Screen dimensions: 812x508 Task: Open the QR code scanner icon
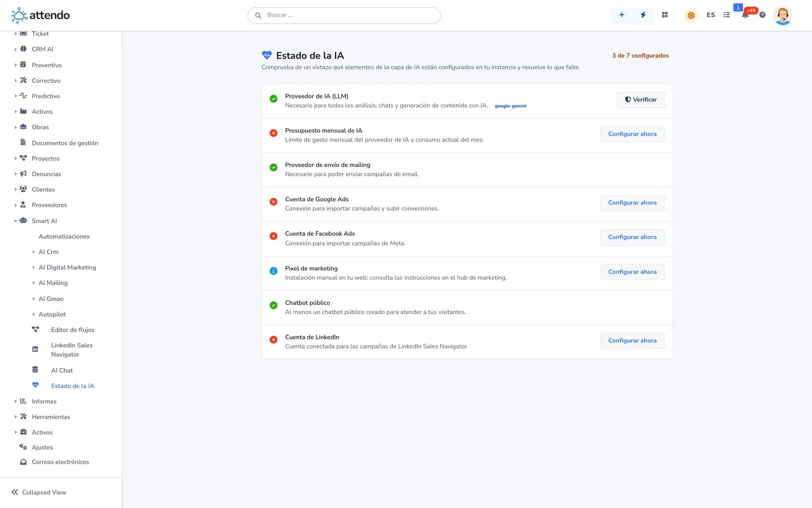point(665,15)
